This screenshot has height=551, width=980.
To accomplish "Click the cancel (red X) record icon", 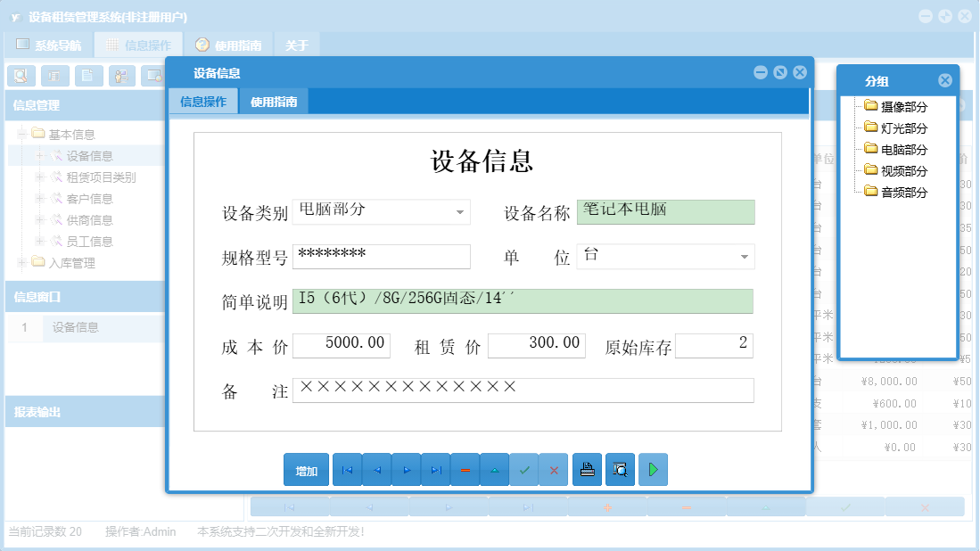I will click(554, 469).
